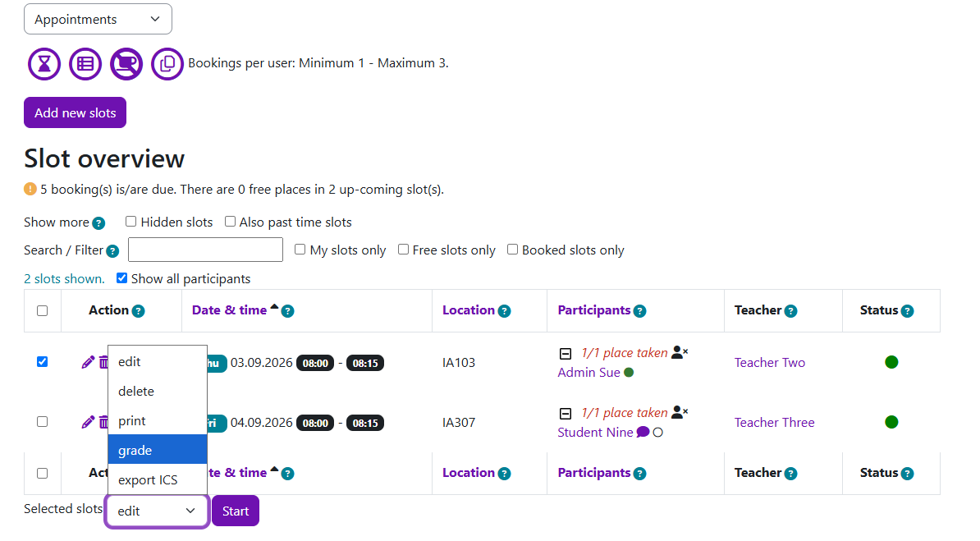Viewport: 980px width, 541px height.
Task: Click the hourglass icon button
Action: click(44, 64)
